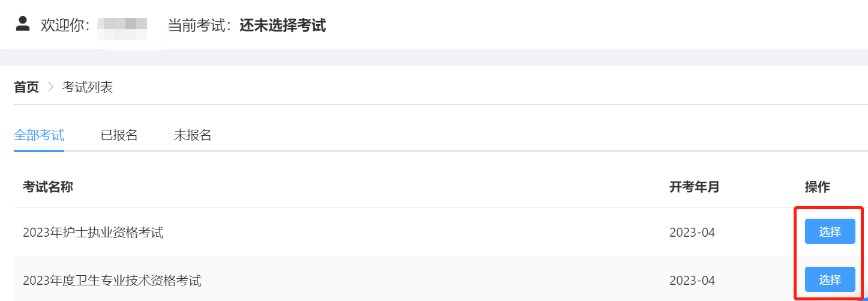Go to 首页 via the breadcrumb

click(26, 87)
